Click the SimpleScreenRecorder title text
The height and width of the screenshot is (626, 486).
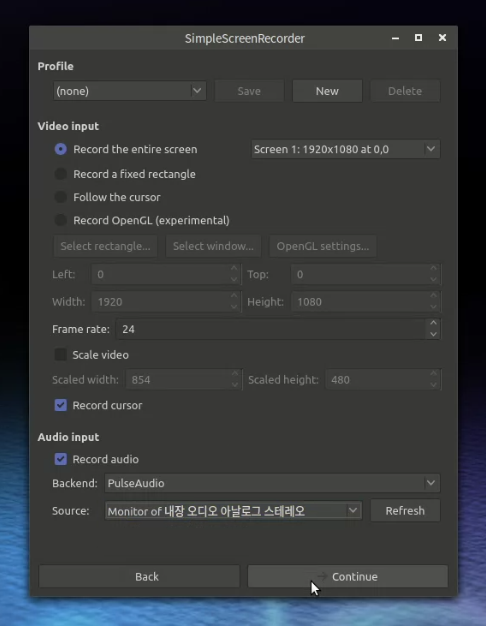point(245,39)
